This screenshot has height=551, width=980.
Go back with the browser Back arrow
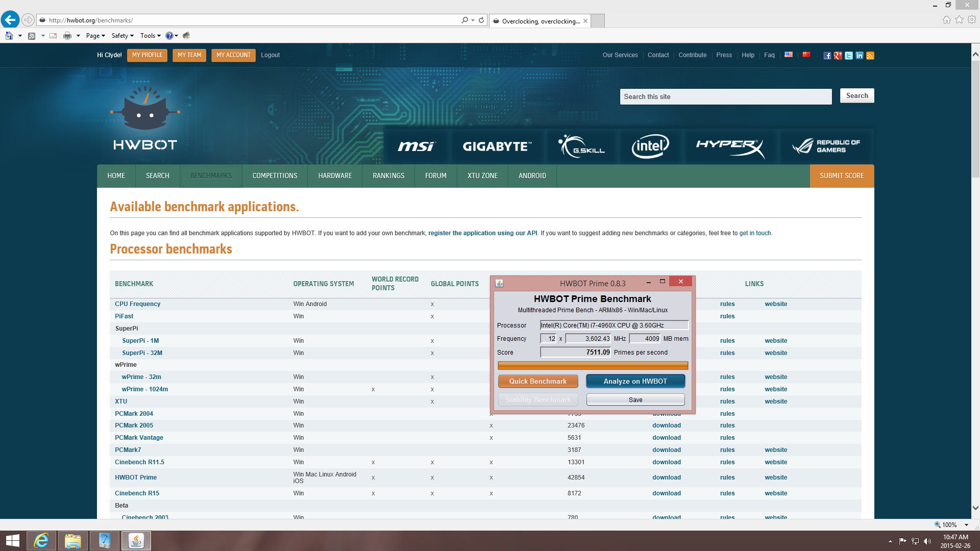[10, 20]
